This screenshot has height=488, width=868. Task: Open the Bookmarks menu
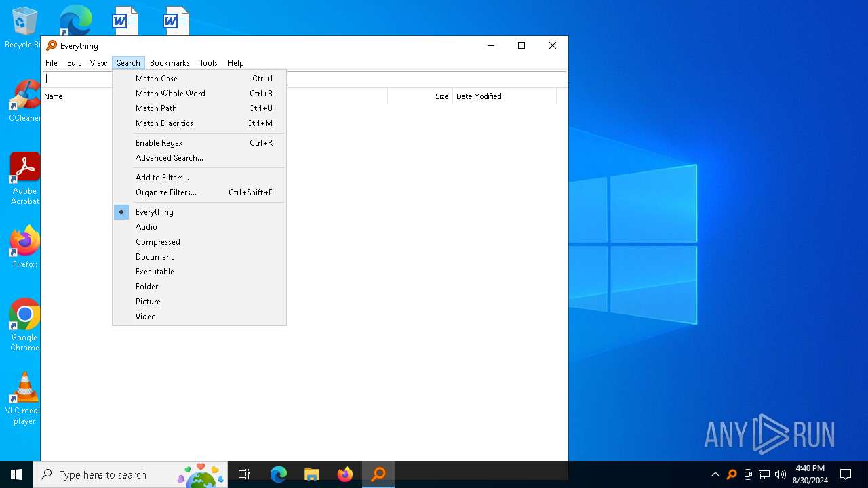tap(170, 63)
